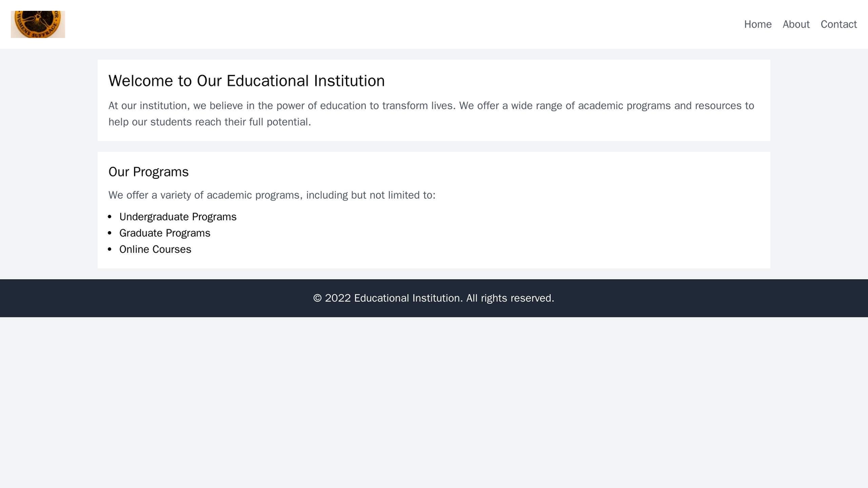868x488 pixels.
Task: Click the institution logo image
Action: pos(37,24)
